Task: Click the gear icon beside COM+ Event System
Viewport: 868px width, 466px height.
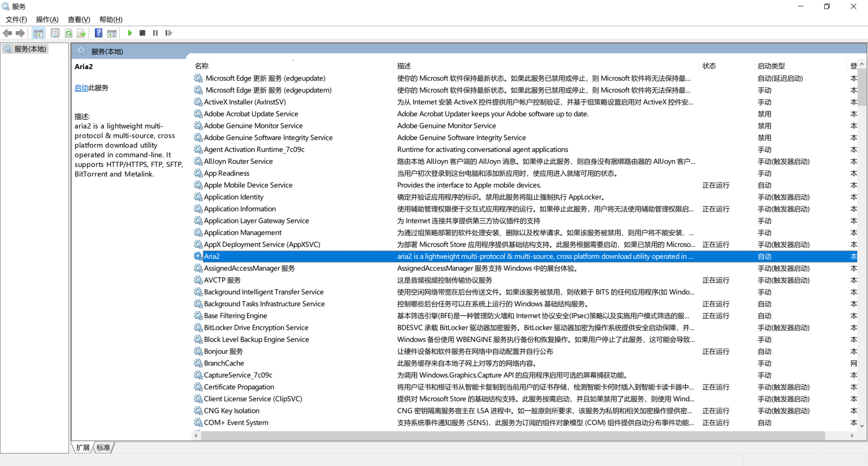Action: 198,422
